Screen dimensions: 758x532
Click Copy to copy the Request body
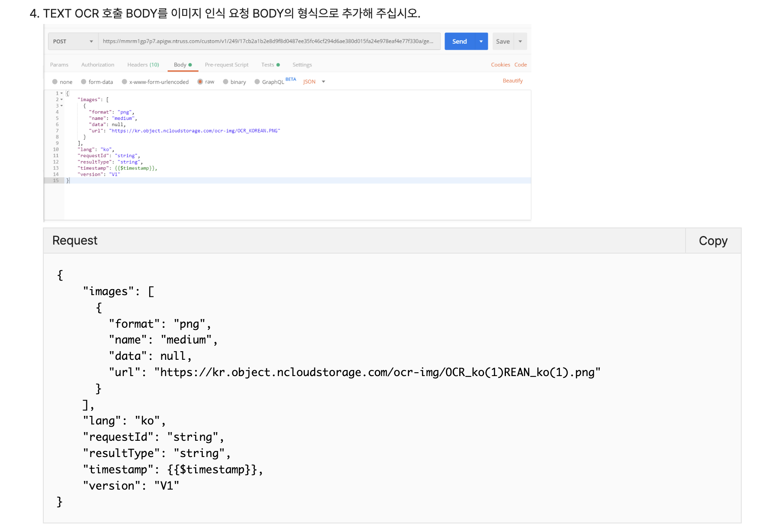[x=713, y=240]
